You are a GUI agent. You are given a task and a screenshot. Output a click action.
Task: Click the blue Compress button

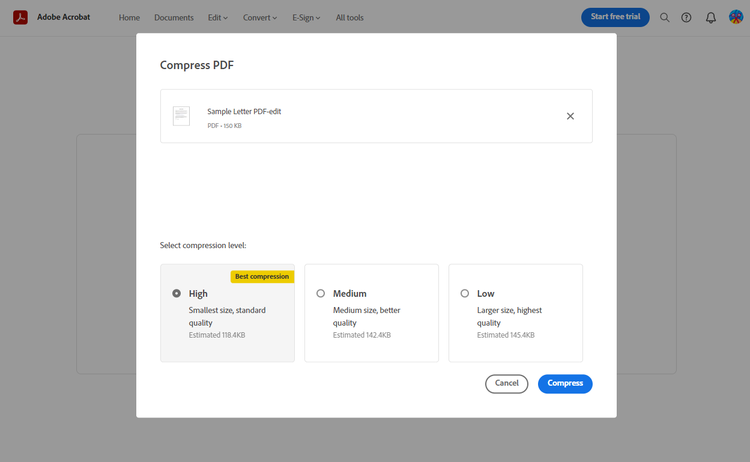pos(565,384)
